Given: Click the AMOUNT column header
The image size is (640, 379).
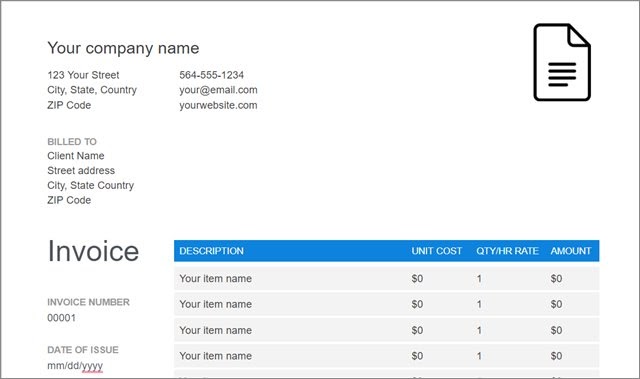Looking at the screenshot, I should pos(571,251).
